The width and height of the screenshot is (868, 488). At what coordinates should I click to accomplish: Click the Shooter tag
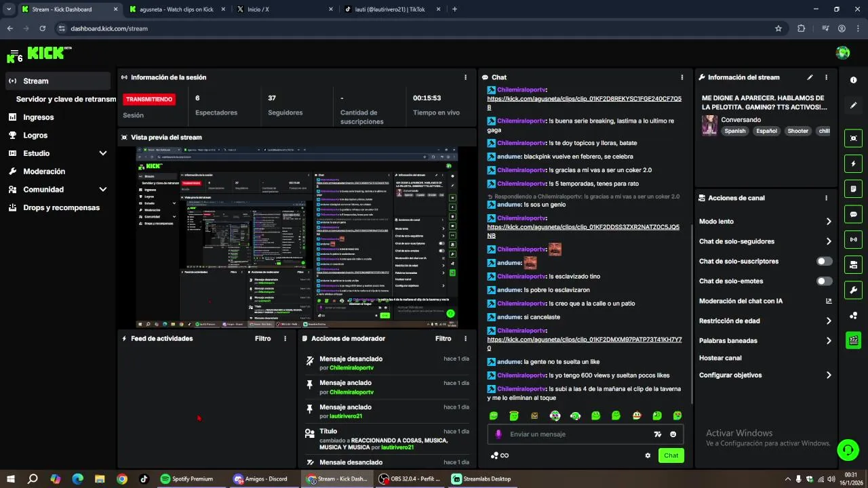(797, 131)
